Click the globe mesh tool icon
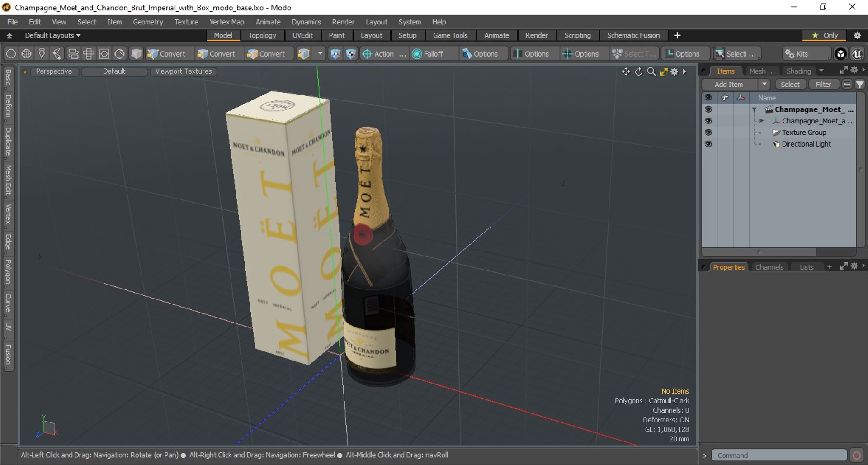The height and width of the screenshot is (465, 868). pyautogui.click(x=27, y=54)
